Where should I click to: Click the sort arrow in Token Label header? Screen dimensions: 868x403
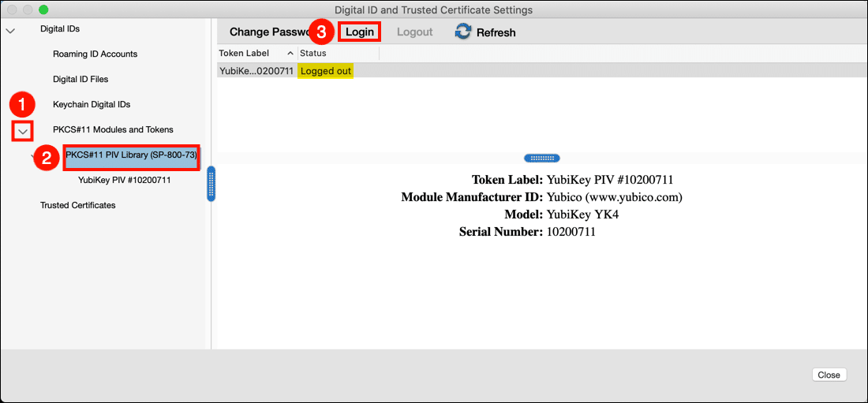290,54
